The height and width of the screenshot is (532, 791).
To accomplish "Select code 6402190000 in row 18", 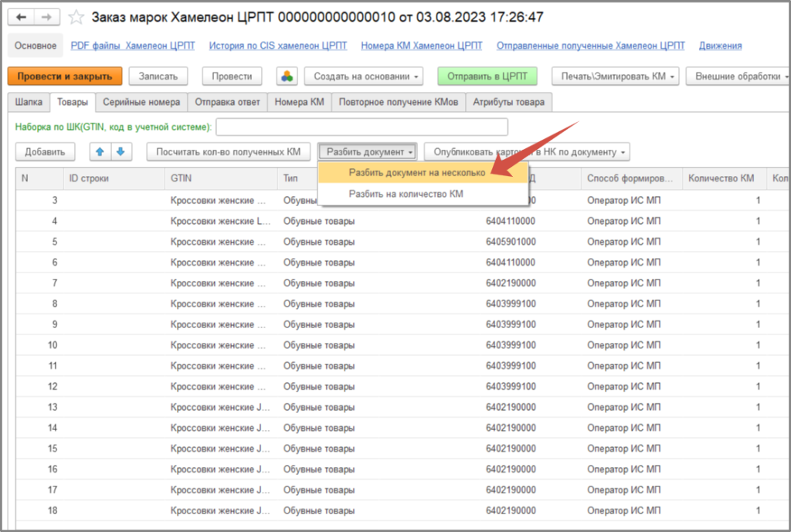I will (511, 510).
